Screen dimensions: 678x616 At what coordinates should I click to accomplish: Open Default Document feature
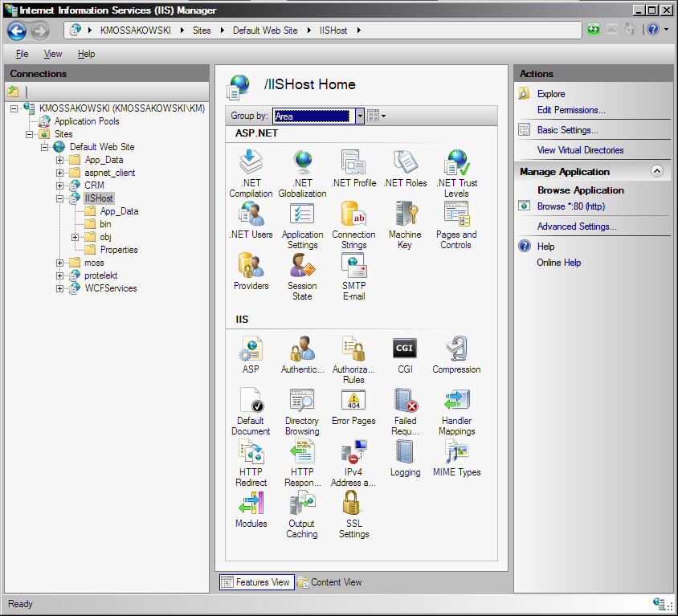(251, 411)
